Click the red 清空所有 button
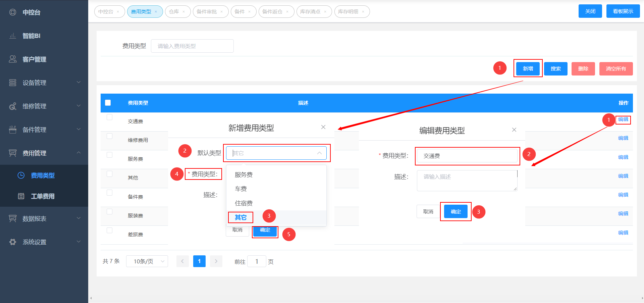This screenshot has height=303, width=644. tap(616, 69)
